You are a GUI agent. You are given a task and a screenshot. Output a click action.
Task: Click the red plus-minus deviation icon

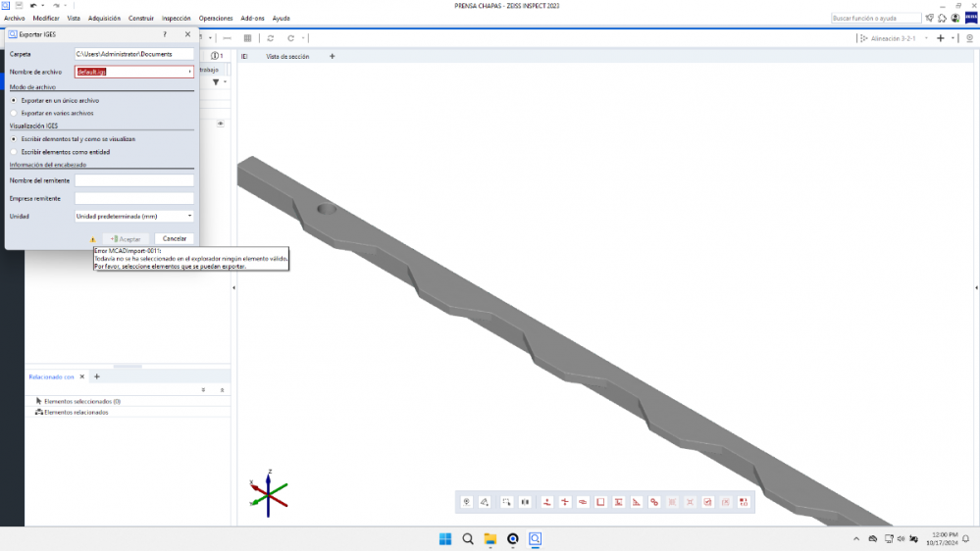point(565,502)
